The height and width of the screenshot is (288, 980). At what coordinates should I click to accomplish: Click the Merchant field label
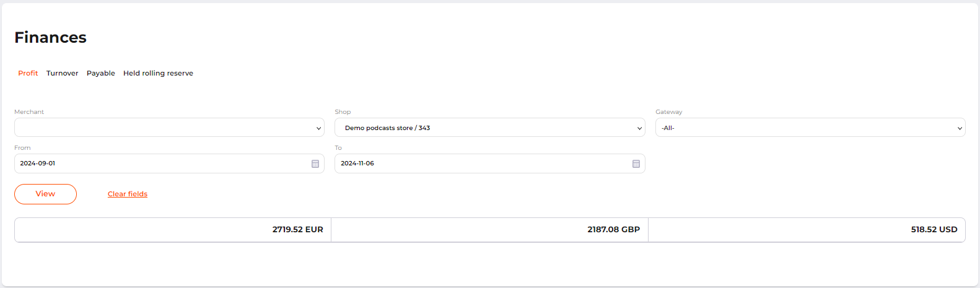[29, 112]
